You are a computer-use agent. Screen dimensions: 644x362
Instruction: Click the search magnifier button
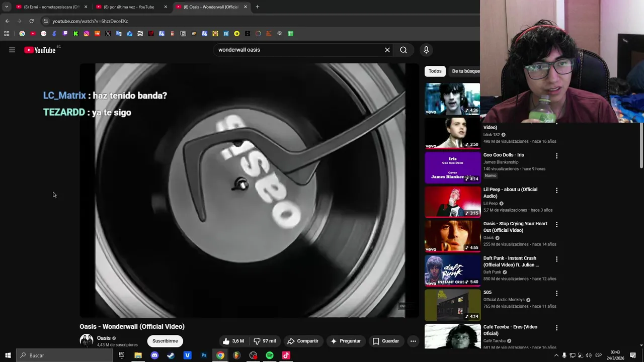[404, 50]
